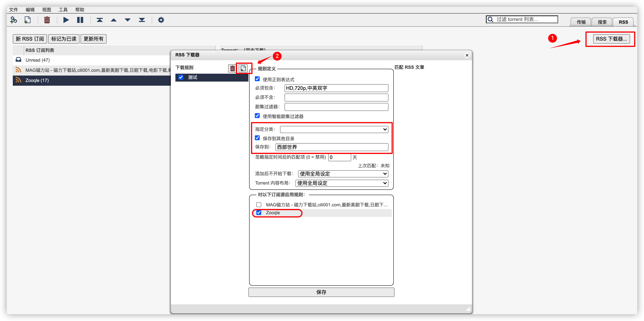This screenshot has height=321, width=644.
Task: Click the 保存 button
Action: coord(321,292)
